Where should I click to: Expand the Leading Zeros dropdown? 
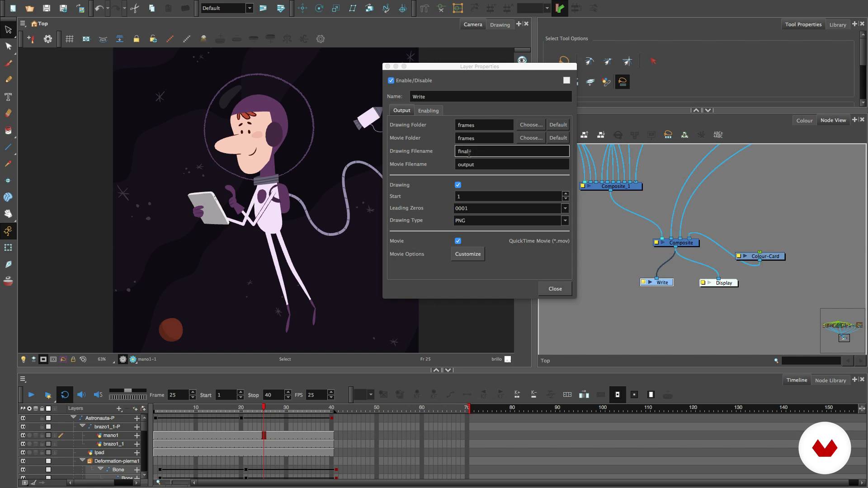click(x=563, y=207)
